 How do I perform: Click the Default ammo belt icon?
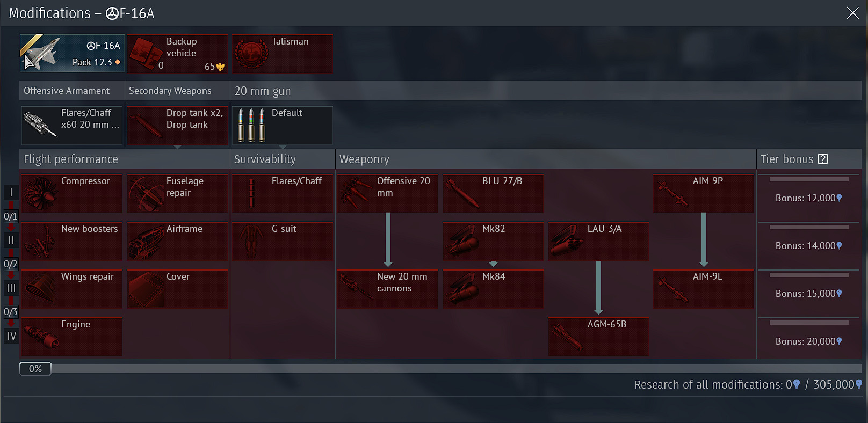click(x=251, y=125)
